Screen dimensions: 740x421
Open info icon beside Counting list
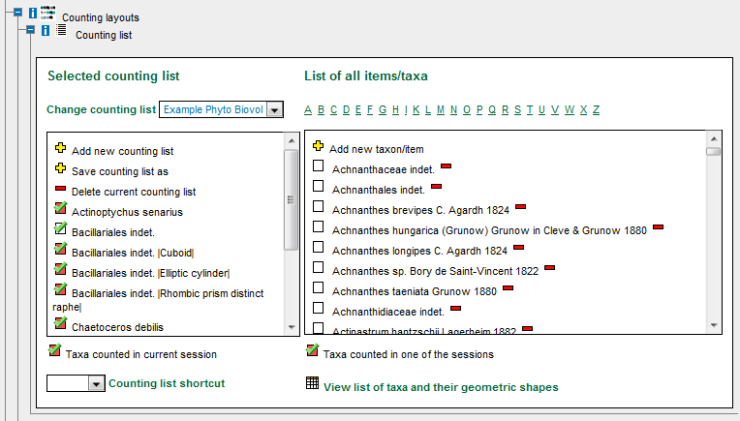point(45,31)
